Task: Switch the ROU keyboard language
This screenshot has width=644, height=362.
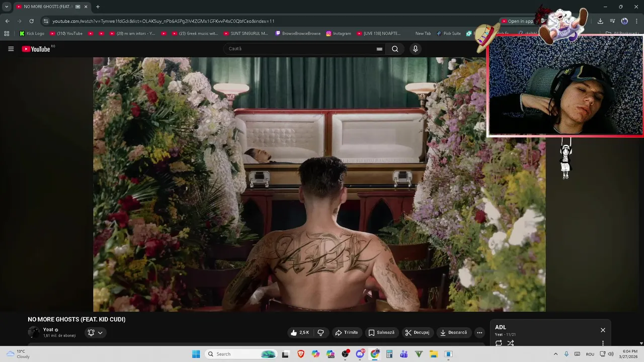Action: [x=590, y=354]
